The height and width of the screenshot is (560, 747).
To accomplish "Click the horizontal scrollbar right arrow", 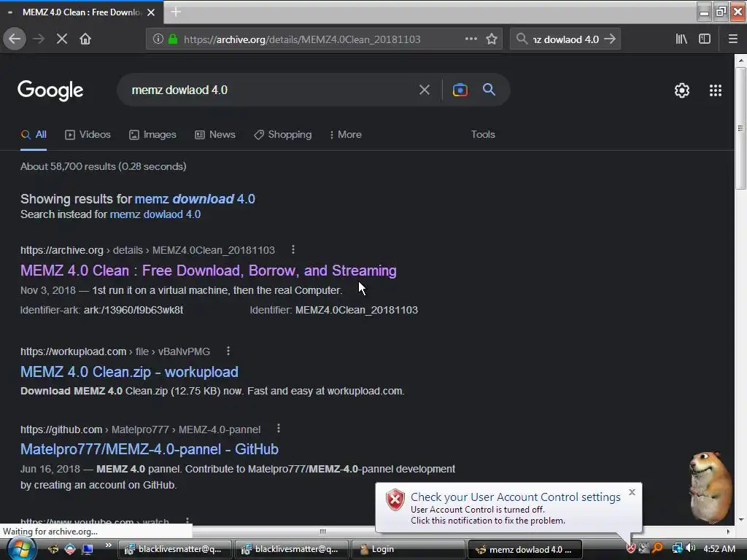I will click(728, 532).
